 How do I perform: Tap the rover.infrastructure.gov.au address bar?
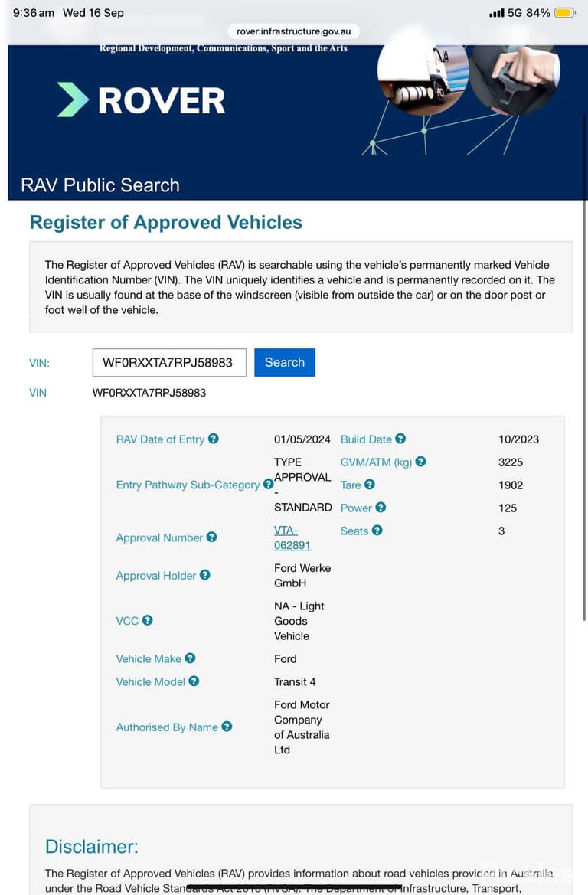click(294, 31)
